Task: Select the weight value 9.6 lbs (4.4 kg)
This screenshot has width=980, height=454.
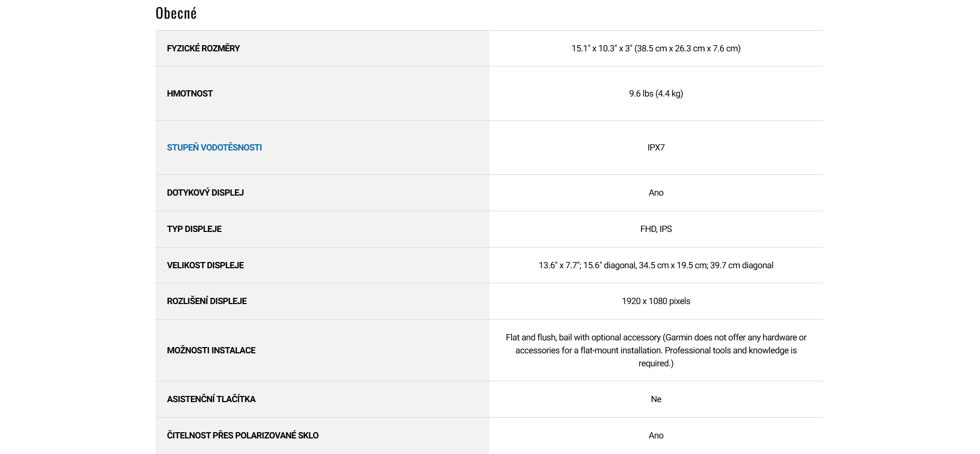Action: 655,93
